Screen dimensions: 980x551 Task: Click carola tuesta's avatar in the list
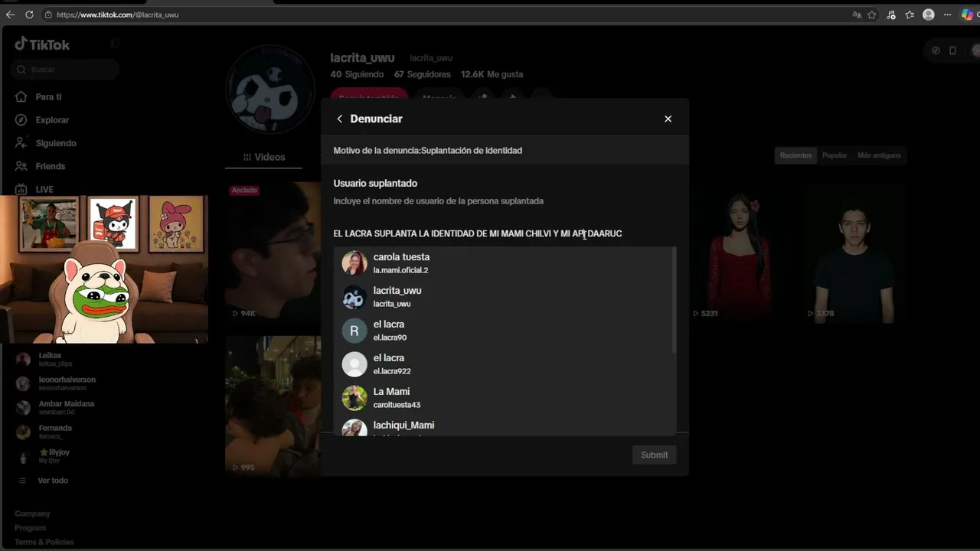point(354,263)
